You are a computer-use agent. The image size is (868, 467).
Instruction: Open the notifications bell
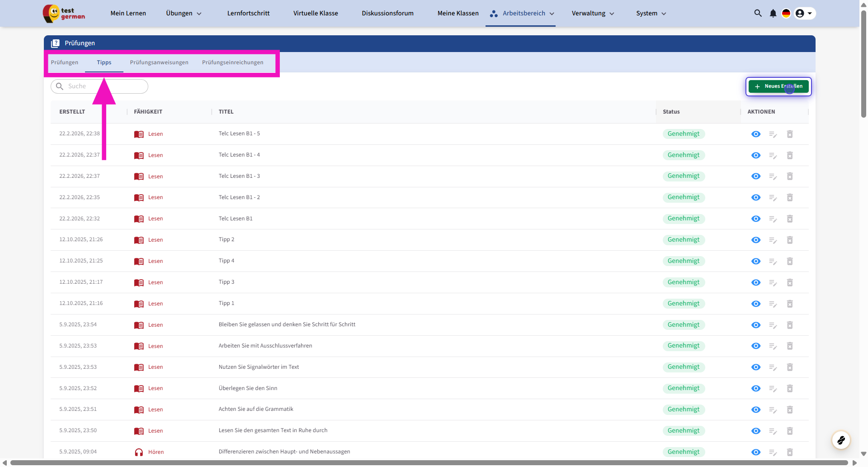[x=773, y=14]
